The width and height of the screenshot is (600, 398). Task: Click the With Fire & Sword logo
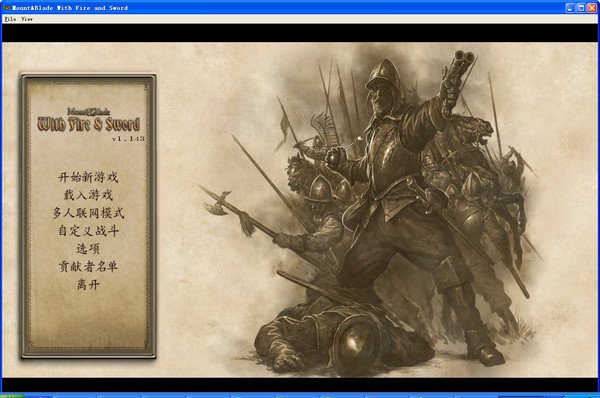(88, 120)
